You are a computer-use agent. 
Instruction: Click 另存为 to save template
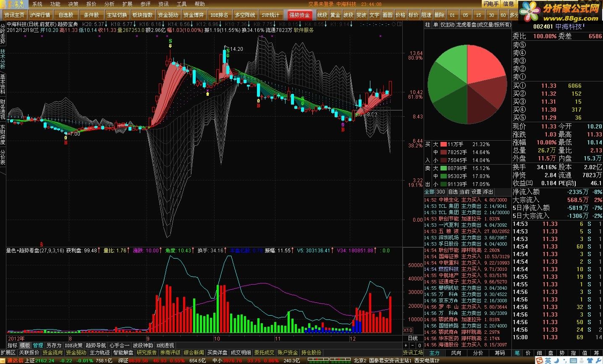tap(54, 345)
